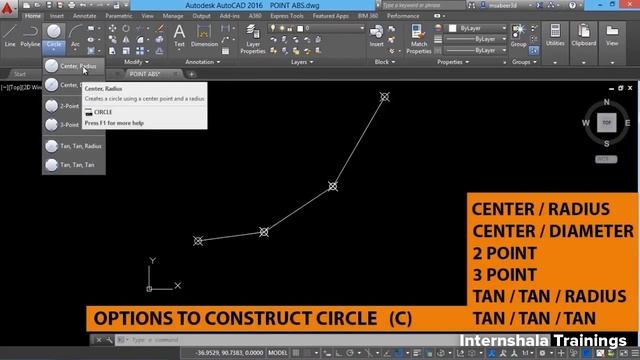Open the Help question mark menu

tap(572, 5)
